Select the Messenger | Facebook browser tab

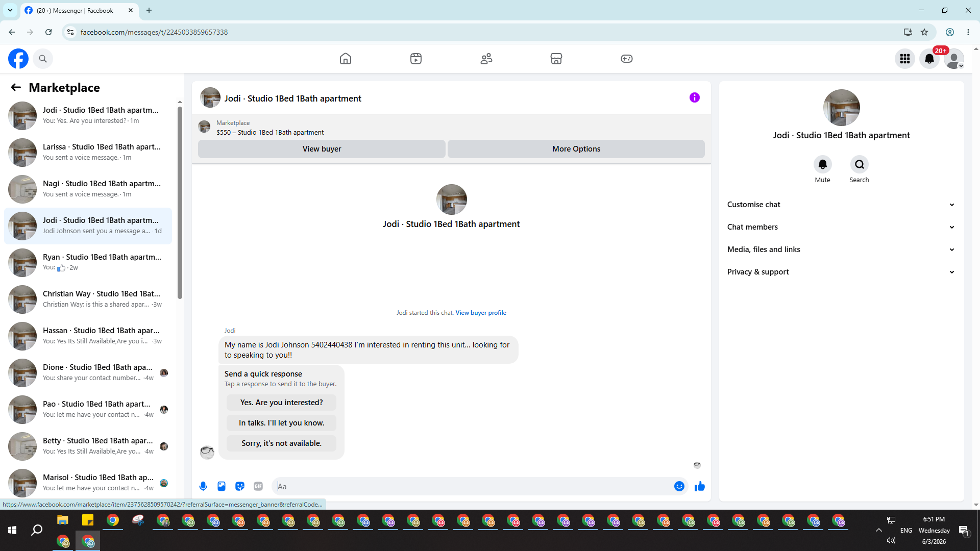[79, 10]
